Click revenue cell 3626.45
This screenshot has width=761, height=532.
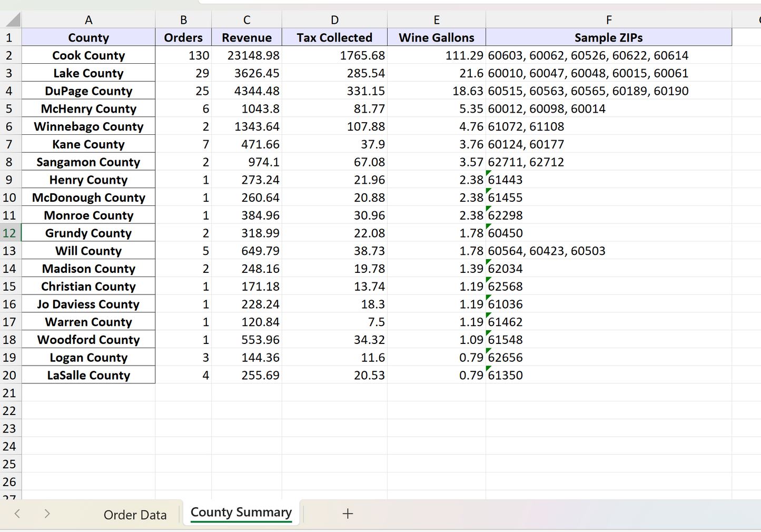click(x=246, y=73)
